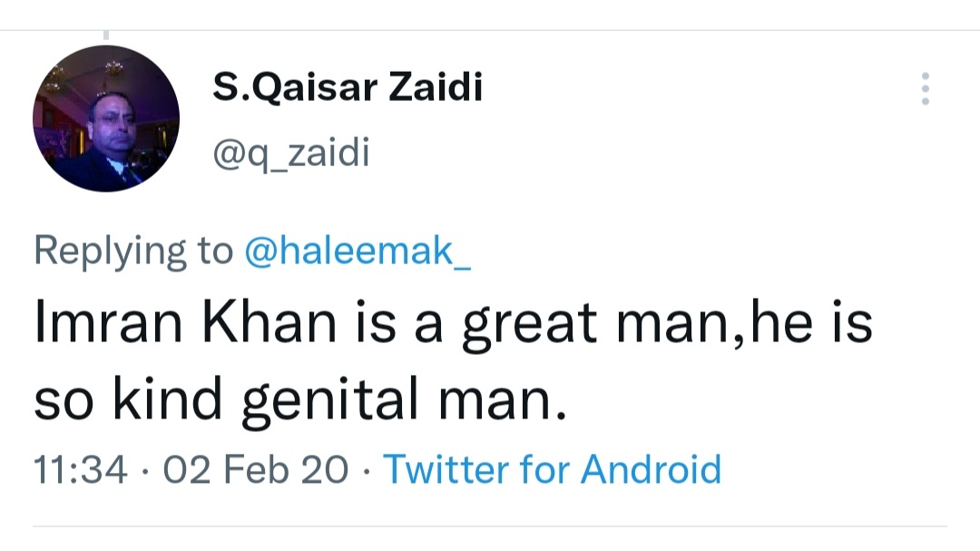Visit the @haleemak_ mentioned profile
980x551 pixels.
tap(358, 251)
